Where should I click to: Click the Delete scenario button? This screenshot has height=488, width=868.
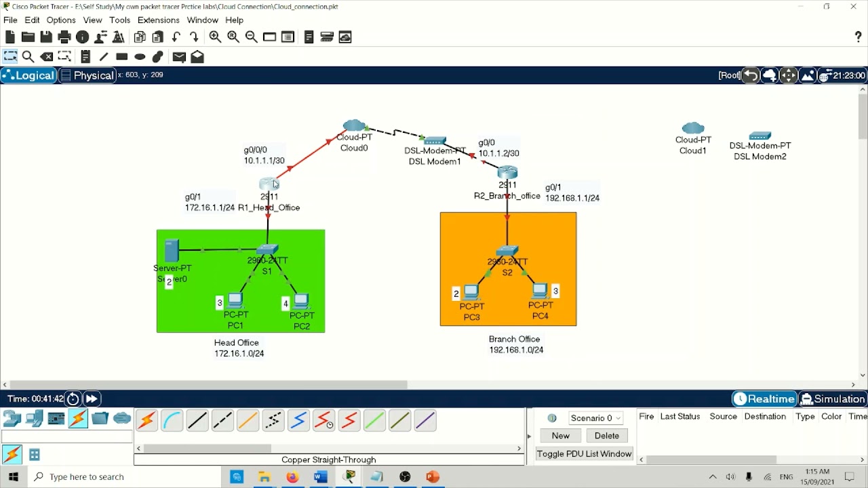click(607, 436)
